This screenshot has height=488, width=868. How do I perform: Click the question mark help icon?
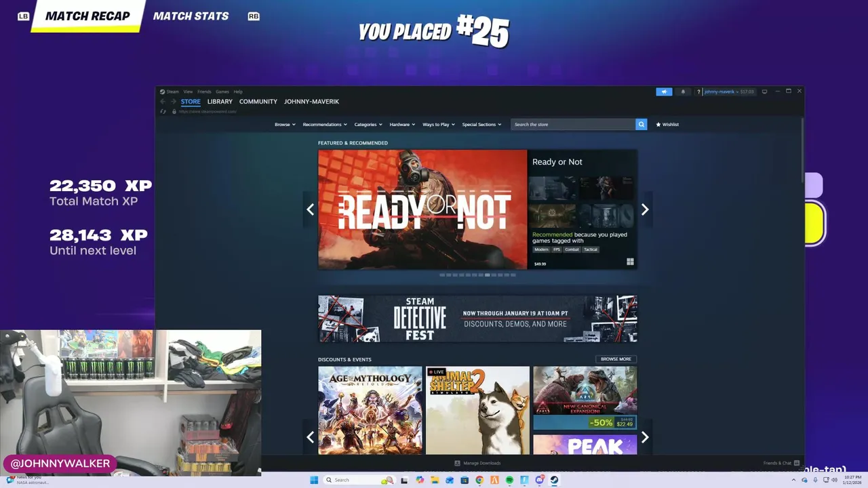pos(698,91)
